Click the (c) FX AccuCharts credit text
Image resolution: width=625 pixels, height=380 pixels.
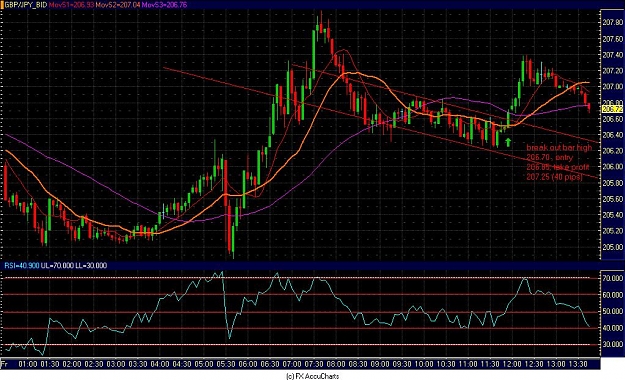point(312,376)
